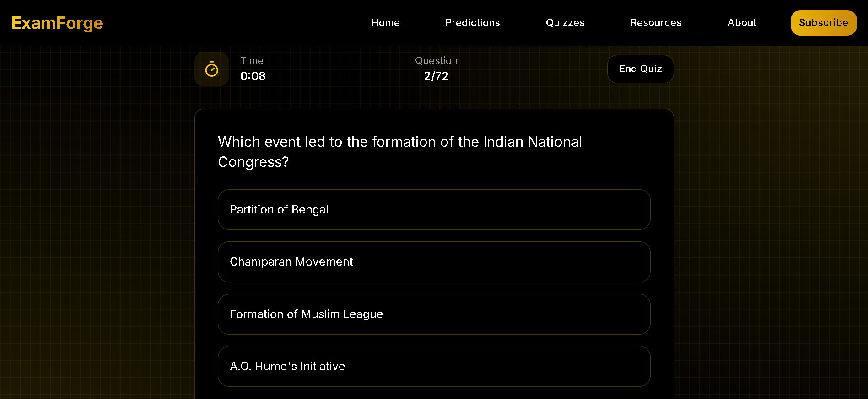Go to the Resources section

coord(656,22)
